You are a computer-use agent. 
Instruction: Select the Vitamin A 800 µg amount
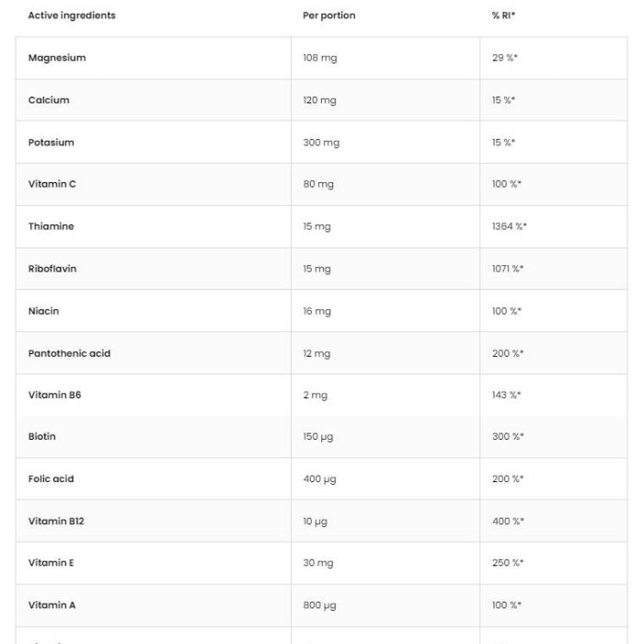tap(319, 605)
